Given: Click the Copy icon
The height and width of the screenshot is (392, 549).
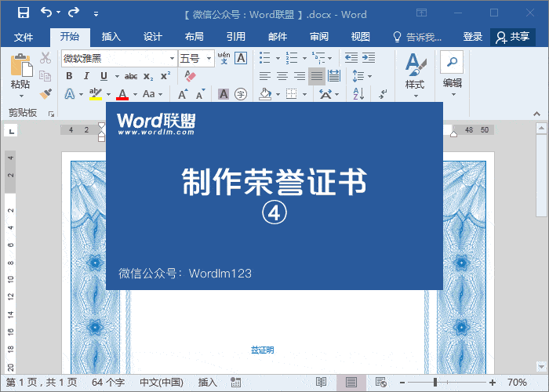Looking at the screenshot, I should (x=45, y=75).
